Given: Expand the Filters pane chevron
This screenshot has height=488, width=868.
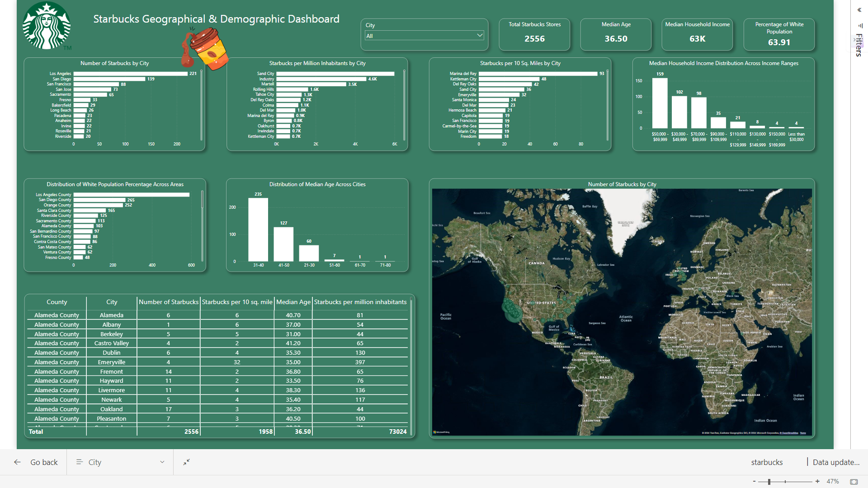Looking at the screenshot, I should tap(859, 10).
